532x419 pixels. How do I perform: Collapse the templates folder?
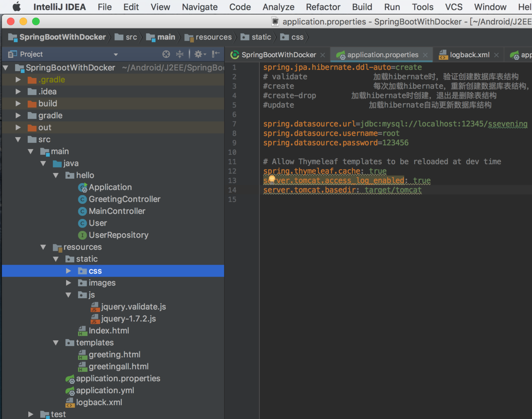coord(56,343)
